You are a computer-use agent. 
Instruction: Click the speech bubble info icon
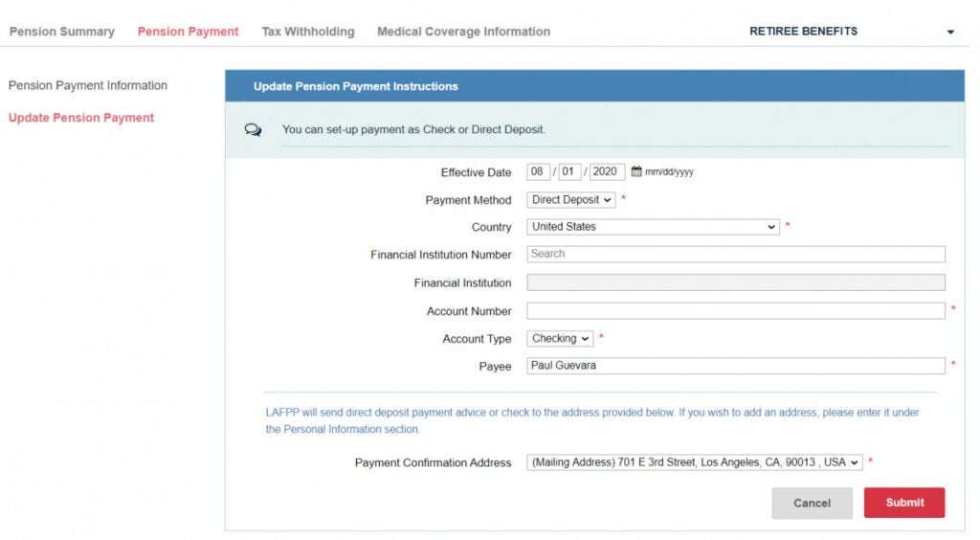click(x=253, y=130)
